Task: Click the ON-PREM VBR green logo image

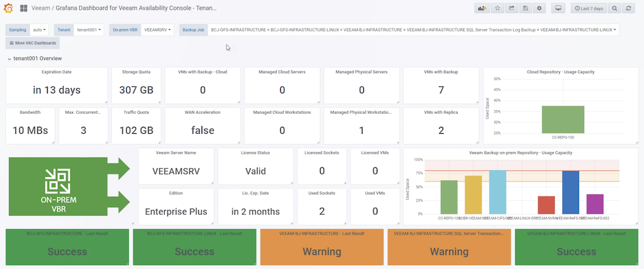Action: (69, 187)
